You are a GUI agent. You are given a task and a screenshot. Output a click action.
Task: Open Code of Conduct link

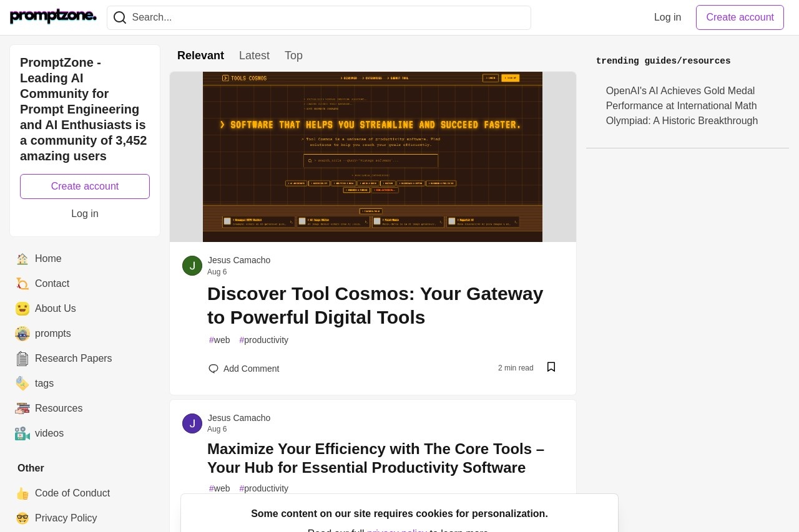tap(85, 493)
